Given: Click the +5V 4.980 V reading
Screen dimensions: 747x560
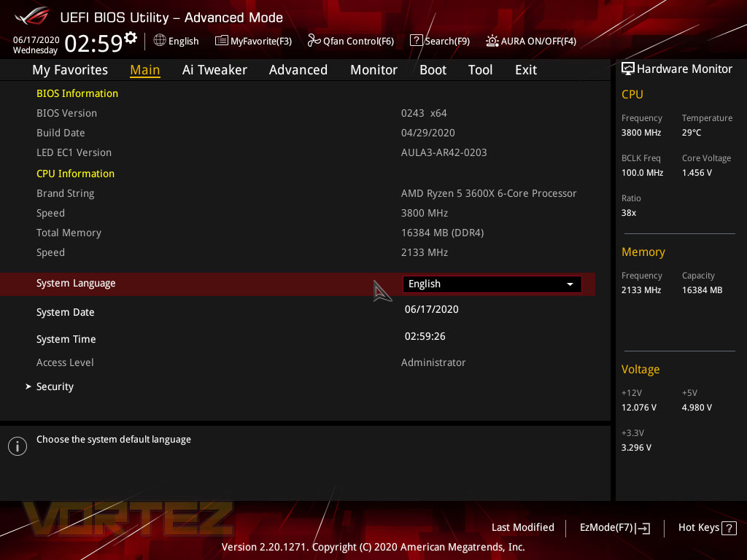Looking at the screenshot, I should (697, 408).
